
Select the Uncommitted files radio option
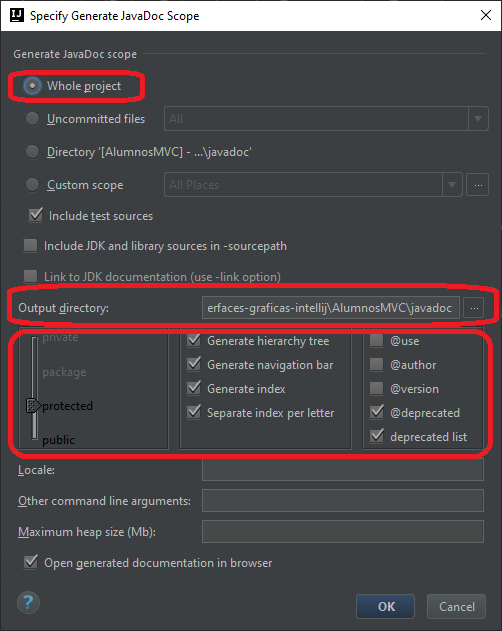click(32, 119)
